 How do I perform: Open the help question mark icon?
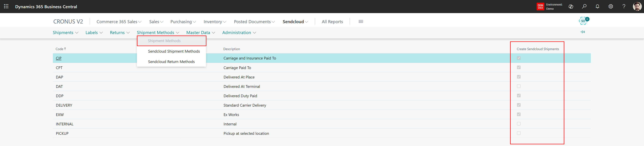pyautogui.click(x=624, y=7)
